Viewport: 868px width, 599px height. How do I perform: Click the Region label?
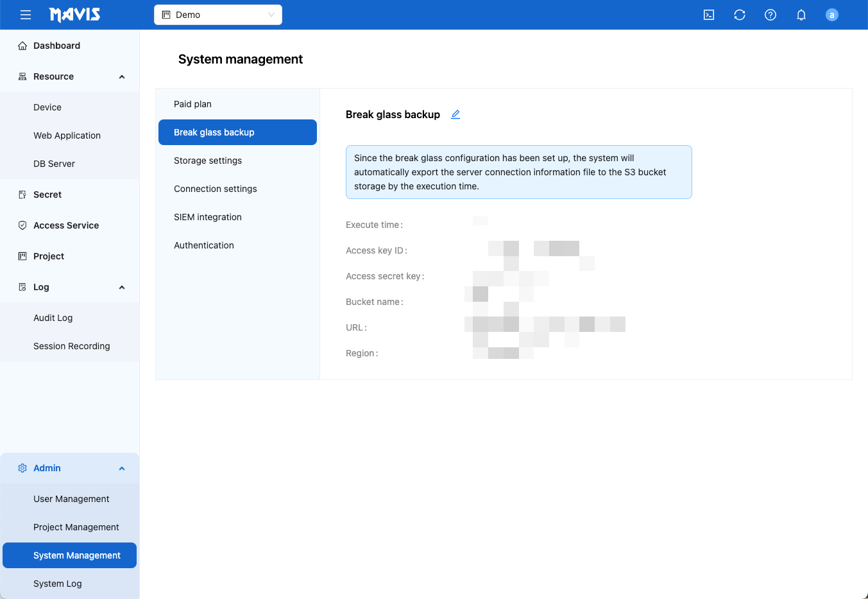pos(362,353)
